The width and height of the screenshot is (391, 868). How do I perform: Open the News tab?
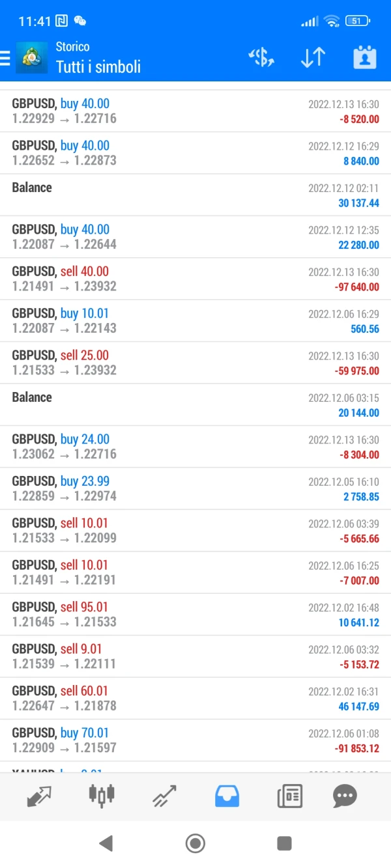(289, 796)
